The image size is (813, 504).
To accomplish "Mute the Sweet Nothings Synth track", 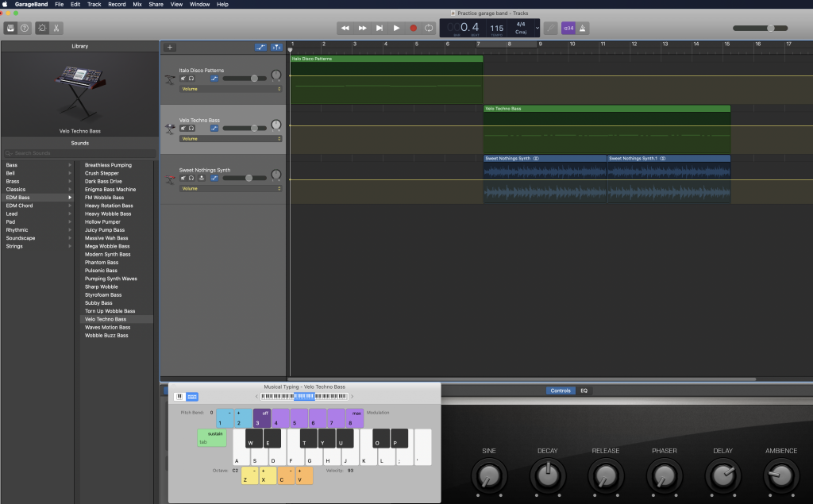I will (x=183, y=178).
